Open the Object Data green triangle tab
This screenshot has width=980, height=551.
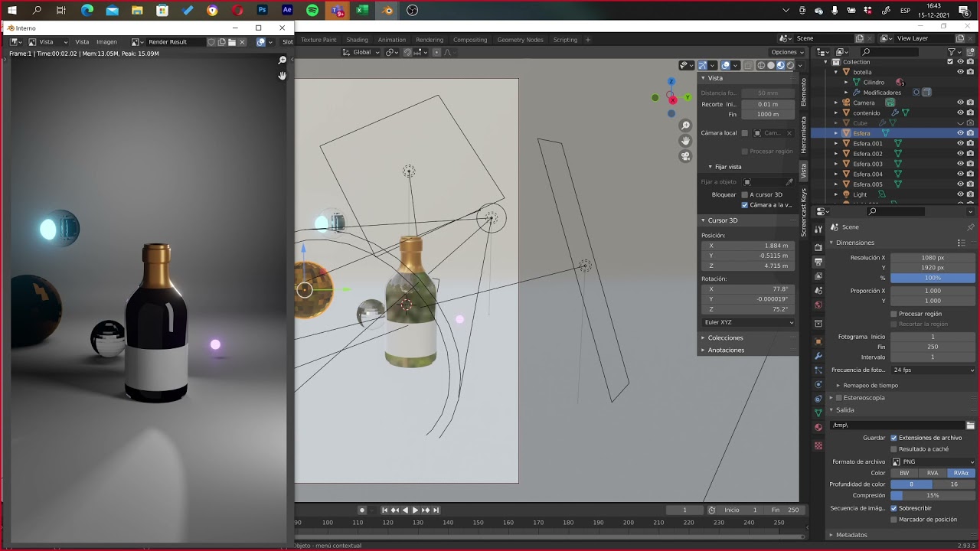coord(818,412)
